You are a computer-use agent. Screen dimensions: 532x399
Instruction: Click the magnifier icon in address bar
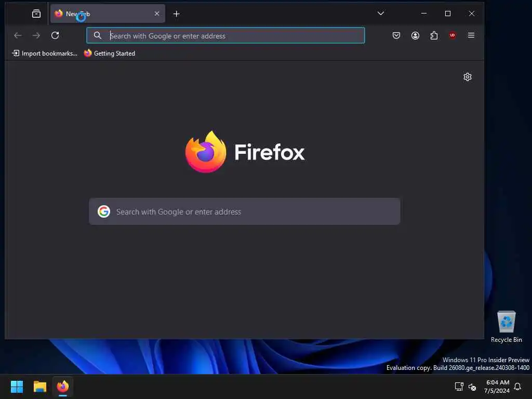[98, 35]
